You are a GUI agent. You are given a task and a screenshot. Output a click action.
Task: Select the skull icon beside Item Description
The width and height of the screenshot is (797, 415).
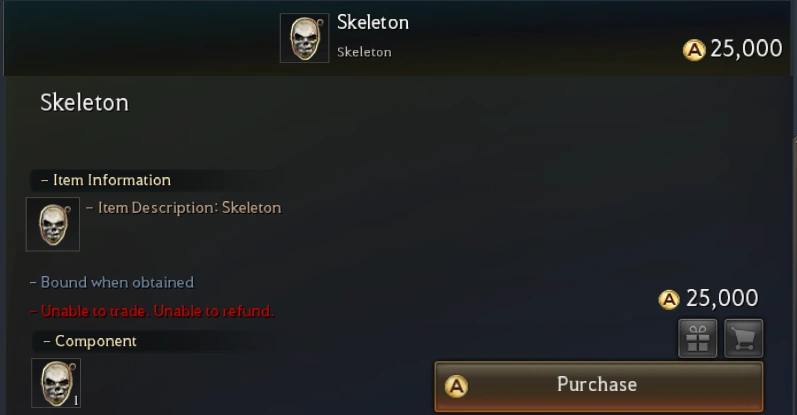[x=53, y=224]
